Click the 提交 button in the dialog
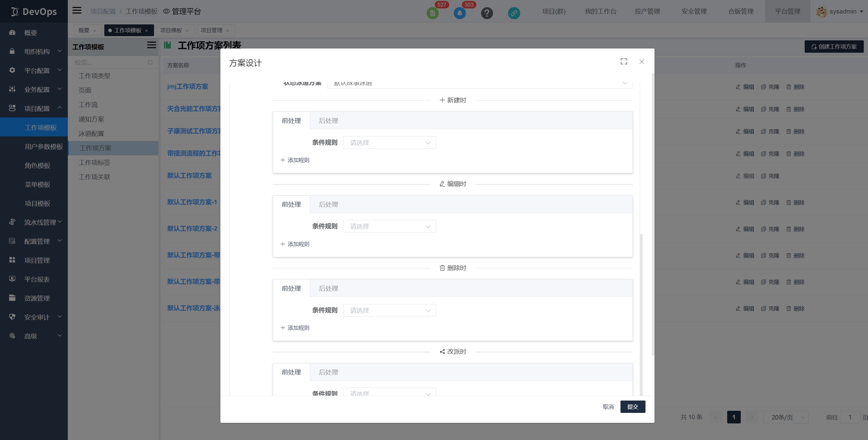This screenshot has height=440, width=868. pyautogui.click(x=633, y=407)
